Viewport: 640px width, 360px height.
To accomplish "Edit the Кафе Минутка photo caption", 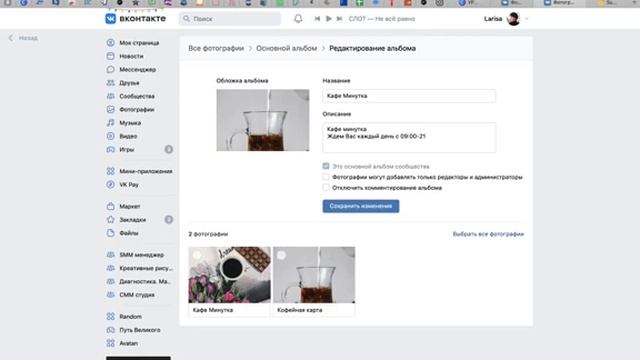I will pos(229,310).
